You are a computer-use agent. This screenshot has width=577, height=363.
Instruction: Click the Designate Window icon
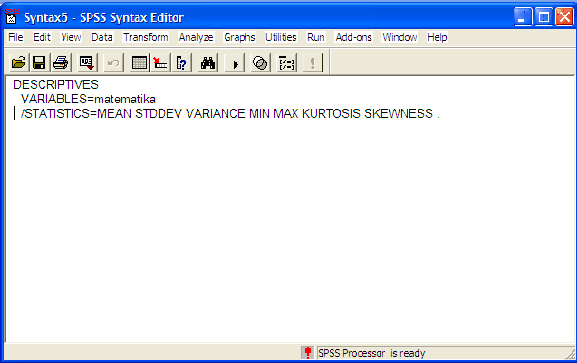click(287, 63)
